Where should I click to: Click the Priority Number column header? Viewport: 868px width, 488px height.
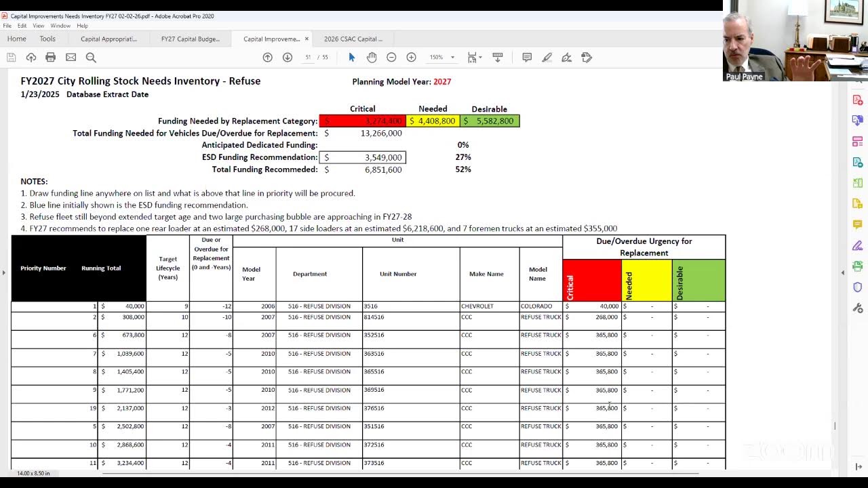point(43,268)
